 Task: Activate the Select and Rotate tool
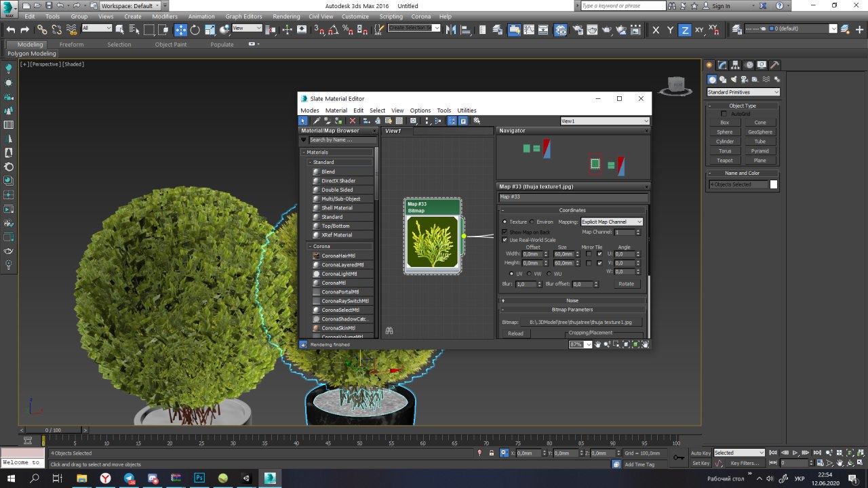coord(195,30)
